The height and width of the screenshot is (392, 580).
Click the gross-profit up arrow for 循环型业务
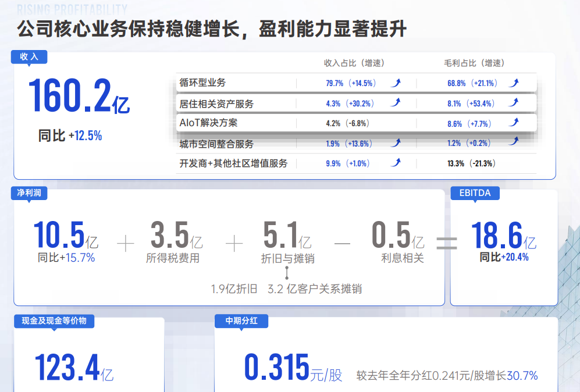point(513,83)
